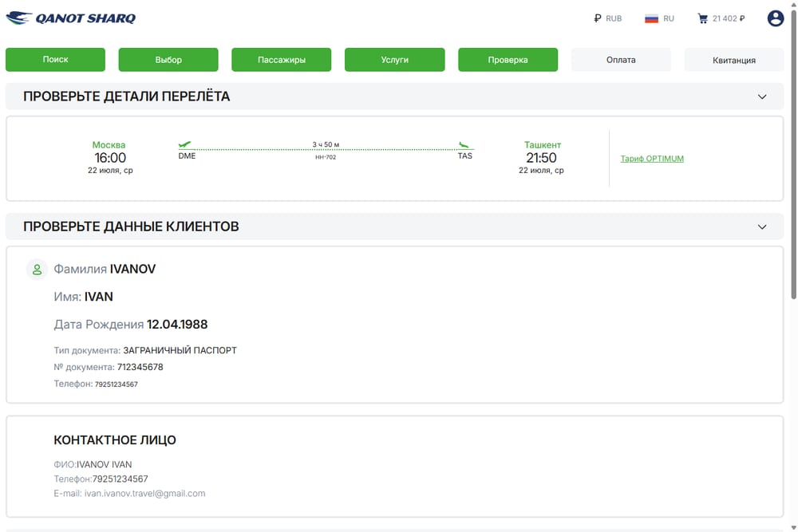Collapse the Проверьте детали перелёта section
This screenshot has width=798, height=532.
point(762,97)
